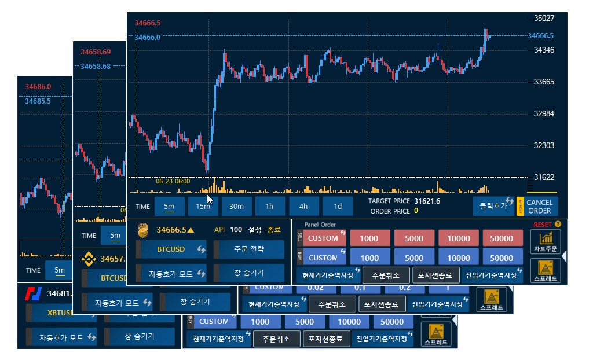
Task: Select the 5m timeframe in the front window
Action: click(170, 207)
